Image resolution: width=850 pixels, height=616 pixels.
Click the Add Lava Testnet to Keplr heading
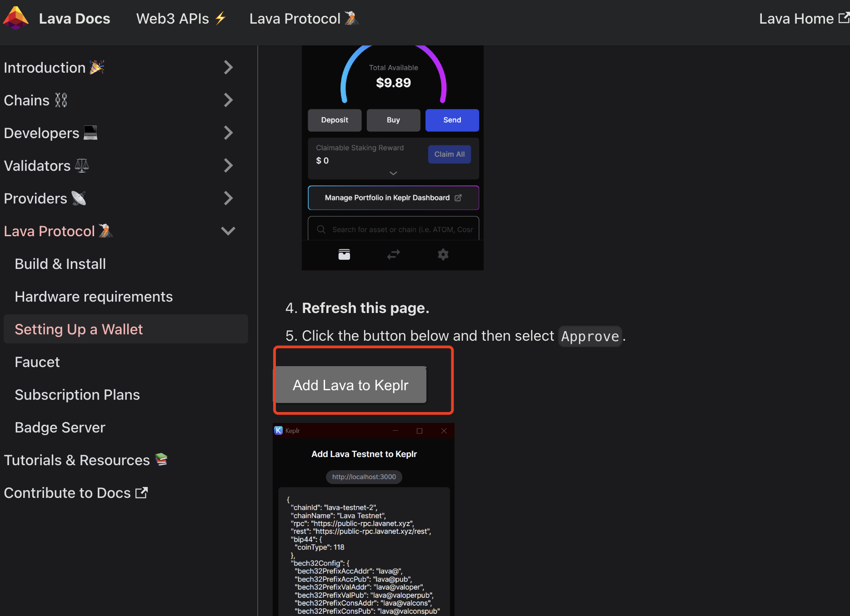[x=364, y=454]
